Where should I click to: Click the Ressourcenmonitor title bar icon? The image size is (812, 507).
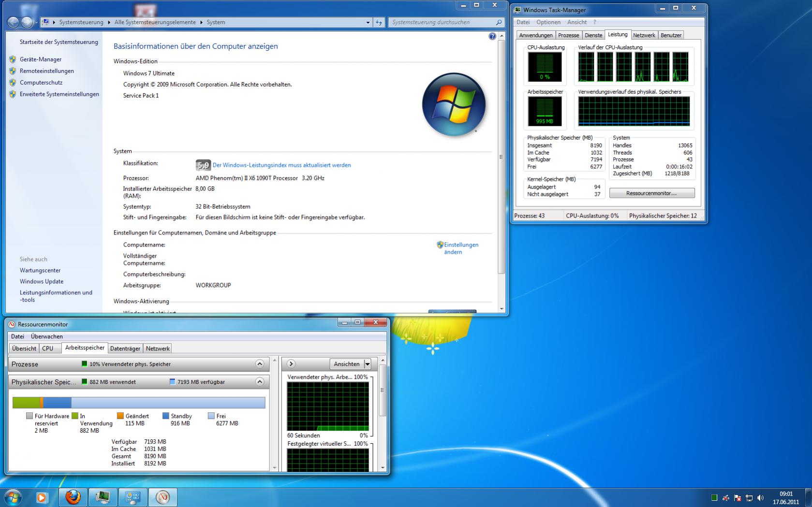coord(12,324)
